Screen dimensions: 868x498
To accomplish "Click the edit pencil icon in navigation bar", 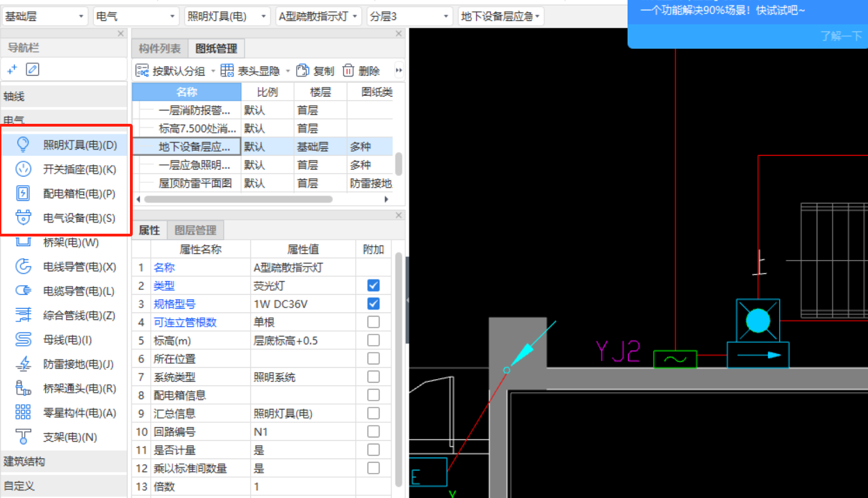I will (x=33, y=70).
